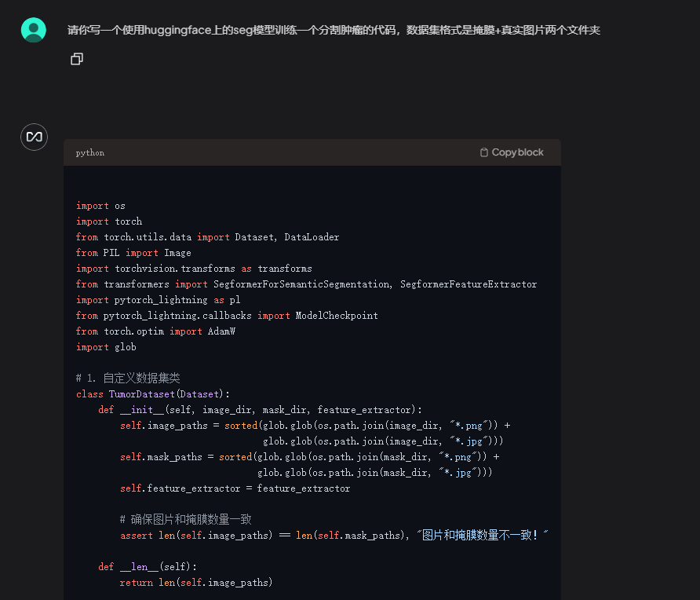Click 'SegformerFeatureExtractor' in the import line
The height and width of the screenshot is (600, 700).
coord(468,284)
